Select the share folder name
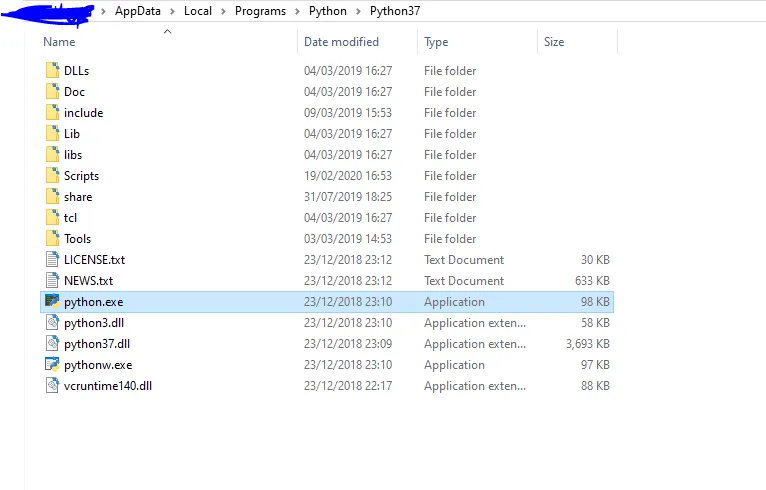The height and width of the screenshot is (490, 766). click(78, 197)
